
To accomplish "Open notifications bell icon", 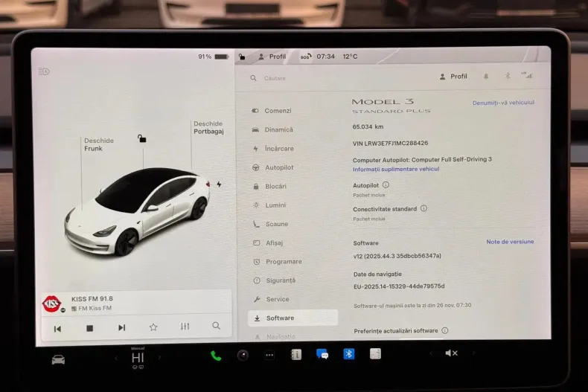I will pyautogui.click(x=486, y=77).
